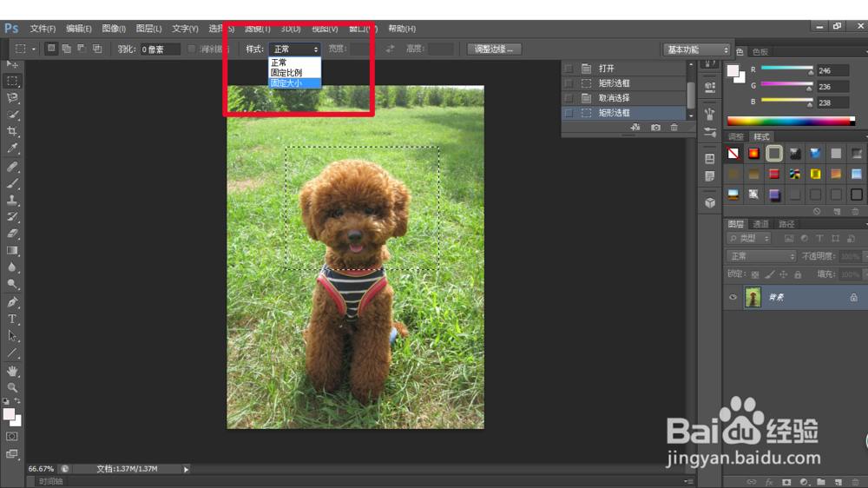Viewport: 868px width, 488px height.
Task: Click Add layer style fx icon
Action: point(768,482)
